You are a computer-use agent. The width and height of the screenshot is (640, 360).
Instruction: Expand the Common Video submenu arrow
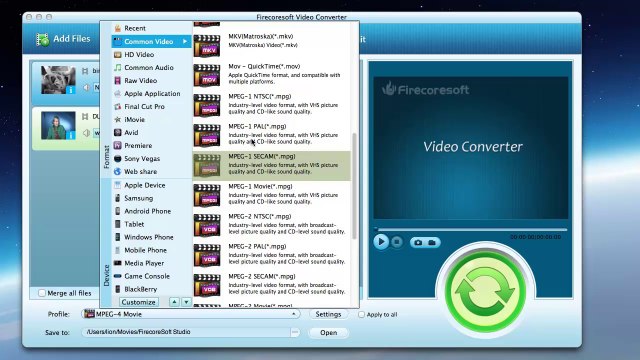click(185, 41)
